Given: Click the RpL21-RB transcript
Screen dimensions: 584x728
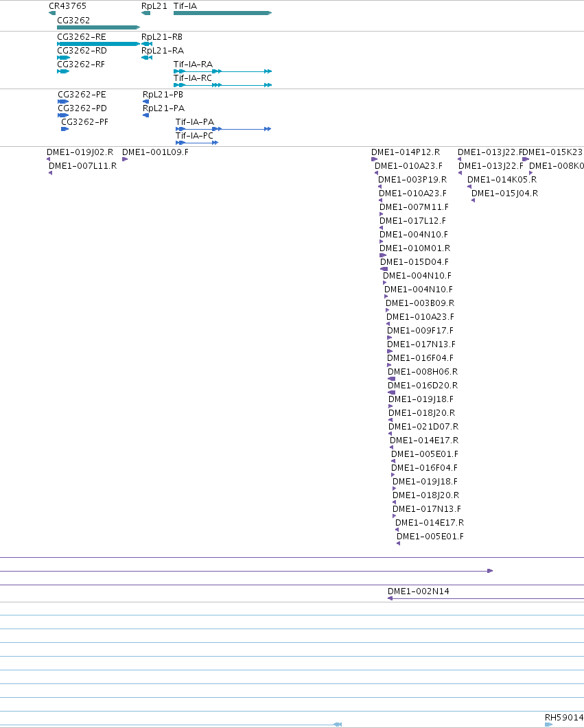Looking at the screenshot, I should pyautogui.click(x=147, y=44).
